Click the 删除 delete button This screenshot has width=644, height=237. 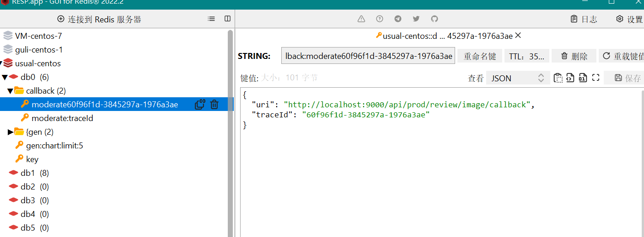pos(574,56)
